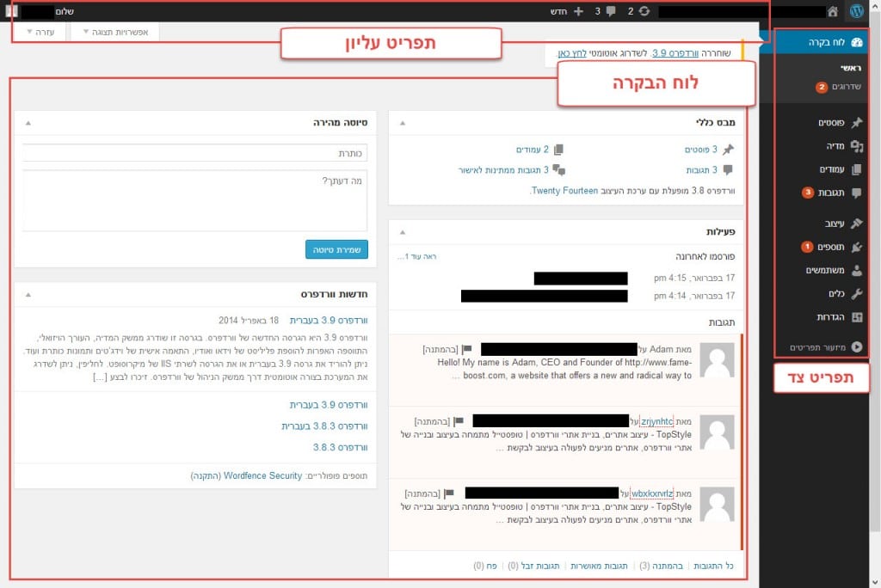Click the ראה עוד 1 link
Screen dimensions: 881x588
pyautogui.click(x=417, y=256)
